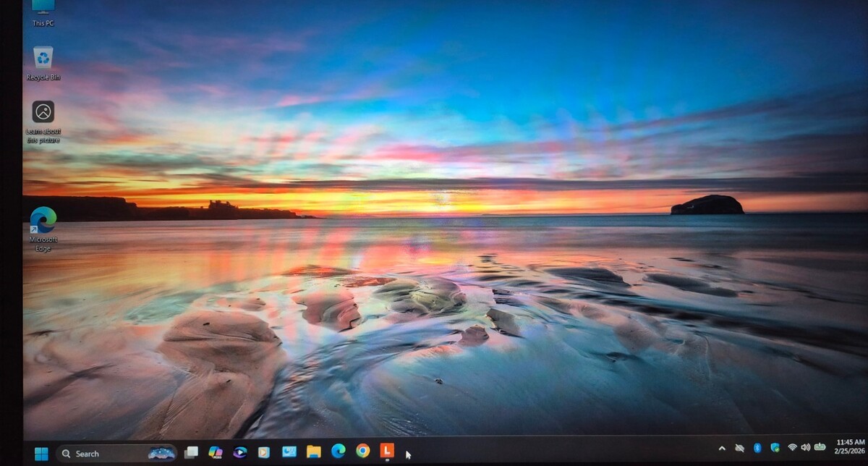
Task: Launch Microsoft Edge from the taskbar
Action: click(338, 451)
